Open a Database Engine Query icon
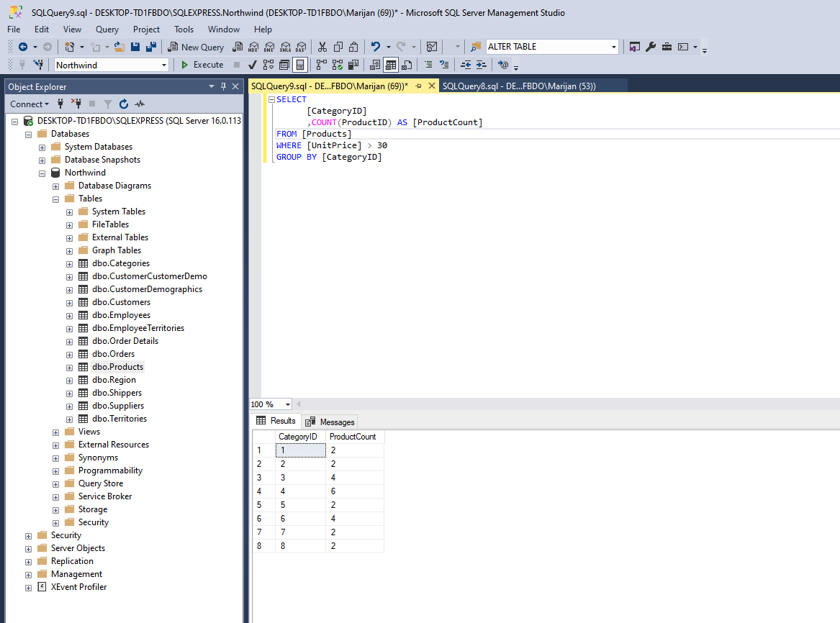 [238, 47]
